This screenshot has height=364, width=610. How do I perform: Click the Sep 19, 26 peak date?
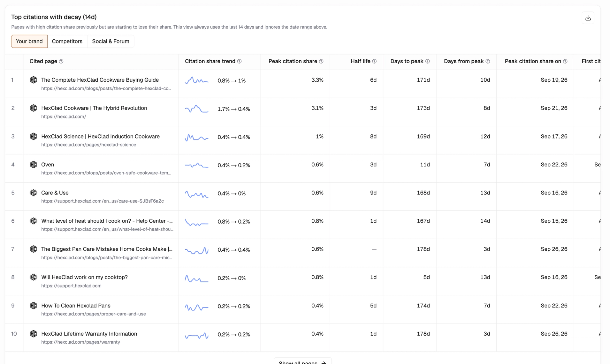click(554, 80)
